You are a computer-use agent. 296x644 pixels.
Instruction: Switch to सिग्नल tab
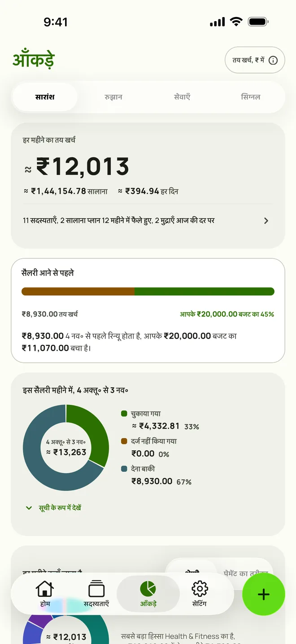pos(251,97)
